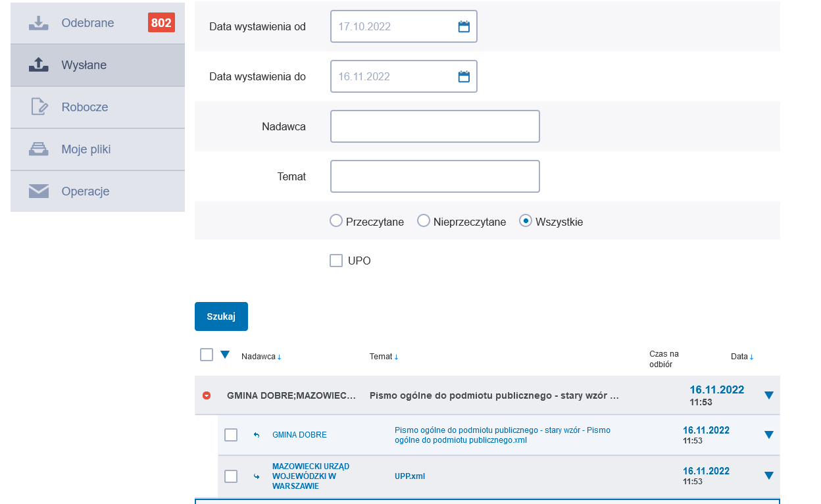Open Moje pliki section
The height and width of the screenshot is (504, 821).
pos(86,149)
